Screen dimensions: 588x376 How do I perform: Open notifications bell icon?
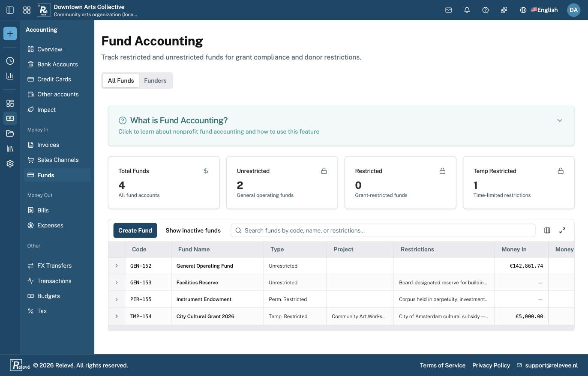click(x=467, y=10)
